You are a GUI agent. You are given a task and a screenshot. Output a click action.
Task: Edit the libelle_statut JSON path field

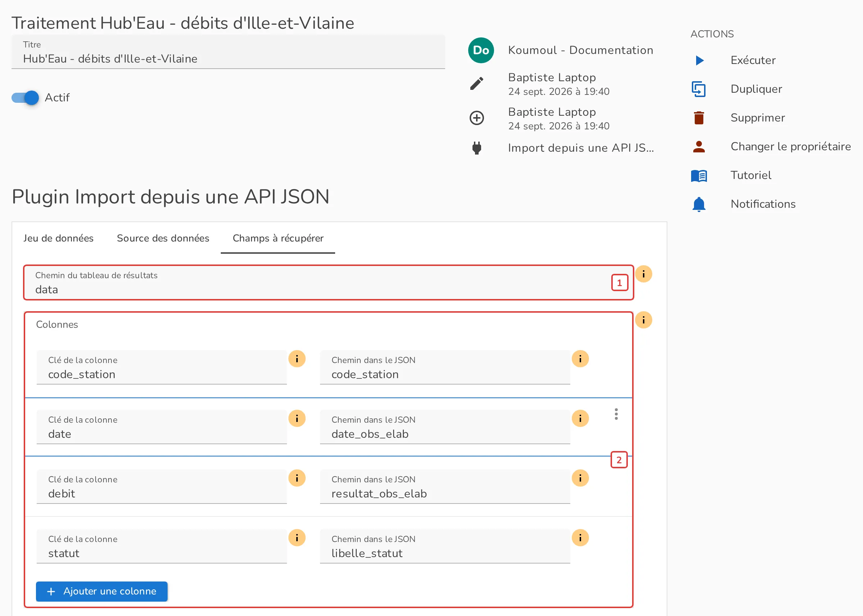[445, 547]
